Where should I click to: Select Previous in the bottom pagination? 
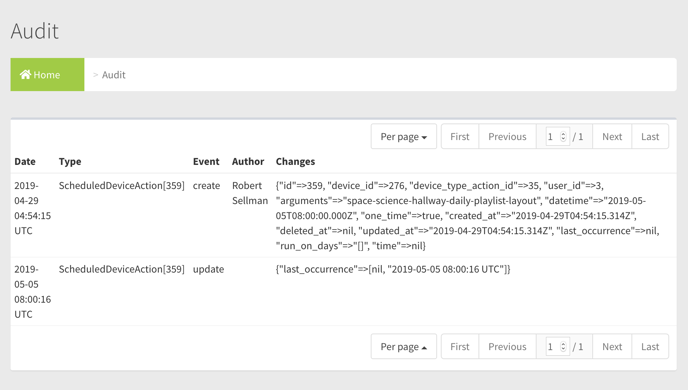pos(507,347)
